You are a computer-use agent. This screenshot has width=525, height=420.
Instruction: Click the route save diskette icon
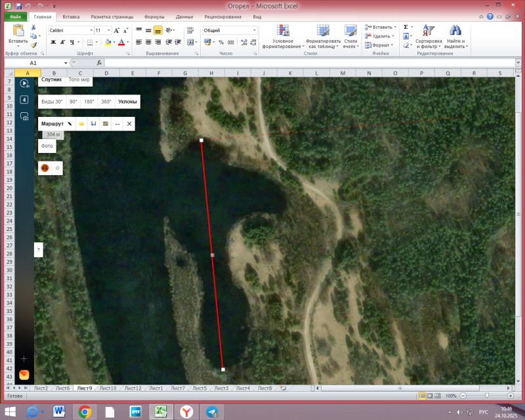[93, 123]
